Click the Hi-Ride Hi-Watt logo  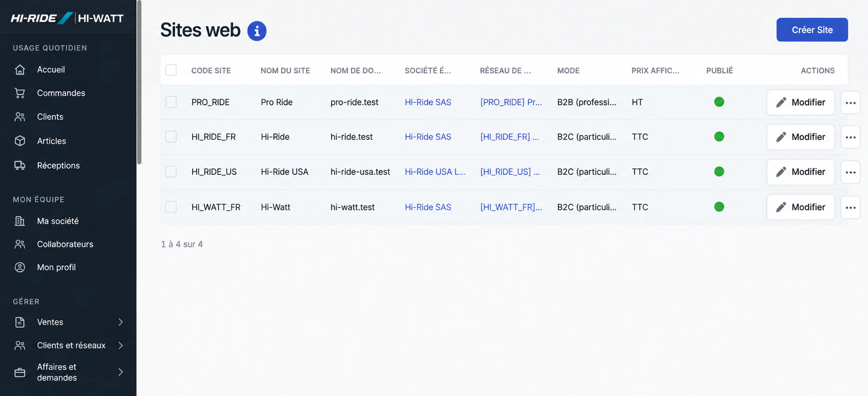pos(67,18)
